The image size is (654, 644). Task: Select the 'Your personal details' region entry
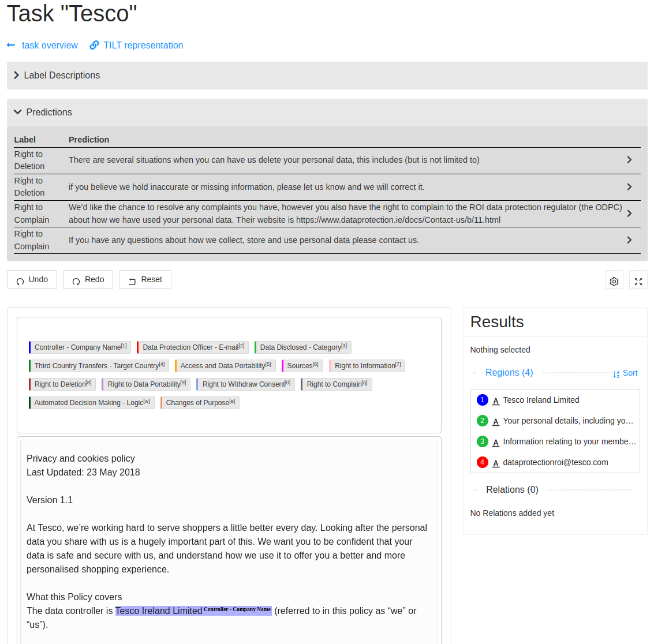tap(555, 421)
